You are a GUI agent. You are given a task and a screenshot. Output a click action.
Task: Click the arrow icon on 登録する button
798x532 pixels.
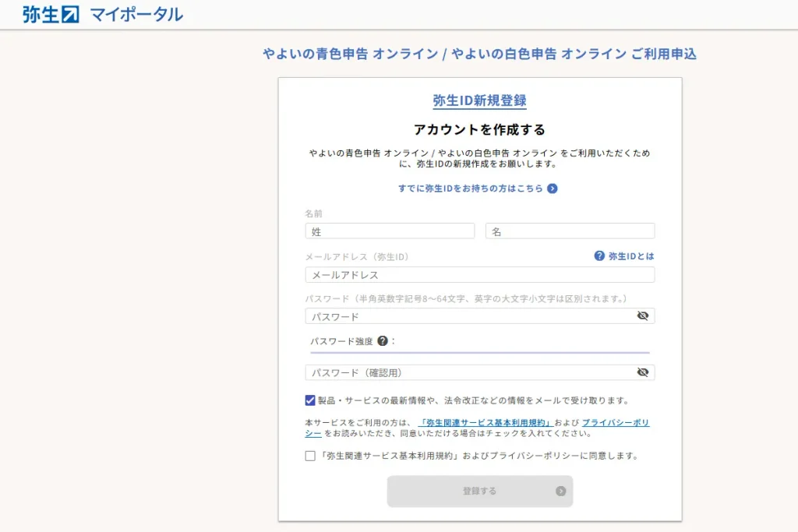[561, 491]
